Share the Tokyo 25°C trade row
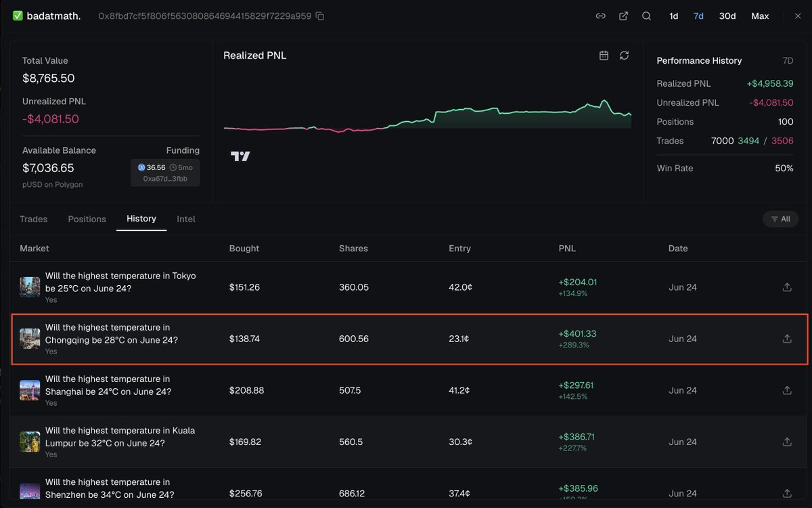The height and width of the screenshot is (508, 812). click(787, 287)
